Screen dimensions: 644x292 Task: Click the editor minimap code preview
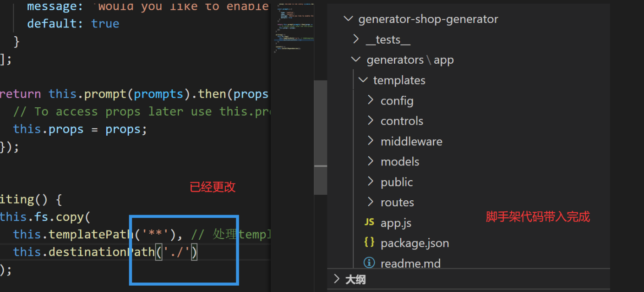point(295,28)
